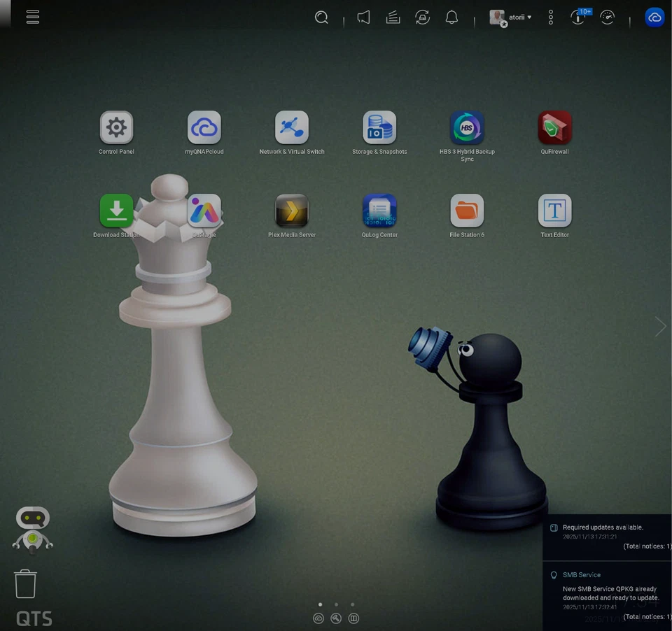Click the atorii user avatar

[498, 18]
